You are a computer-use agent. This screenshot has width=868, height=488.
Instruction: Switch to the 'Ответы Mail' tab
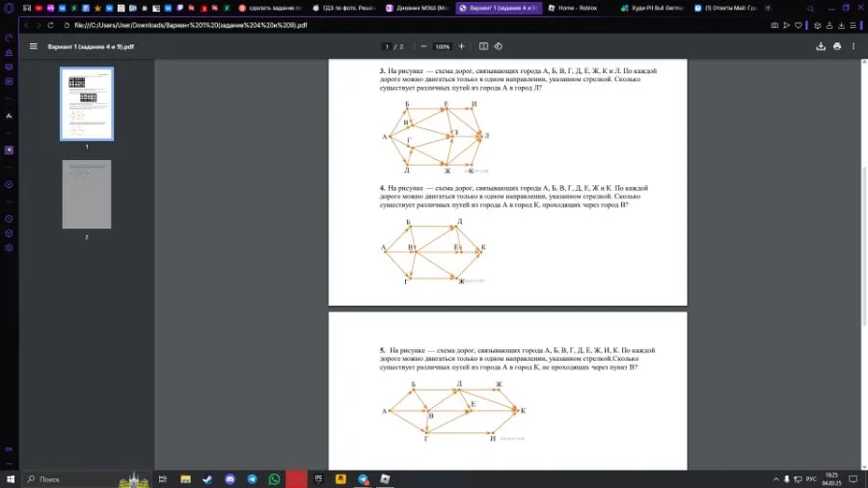point(725,9)
